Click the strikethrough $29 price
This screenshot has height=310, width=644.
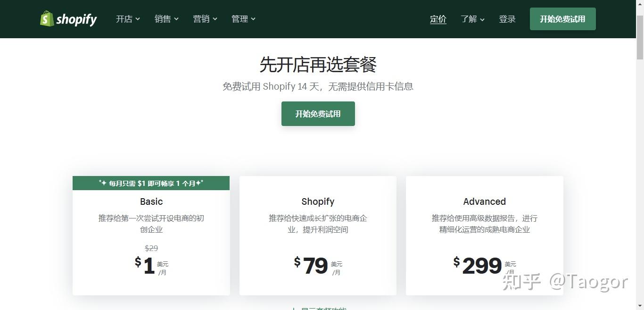[x=151, y=248]
